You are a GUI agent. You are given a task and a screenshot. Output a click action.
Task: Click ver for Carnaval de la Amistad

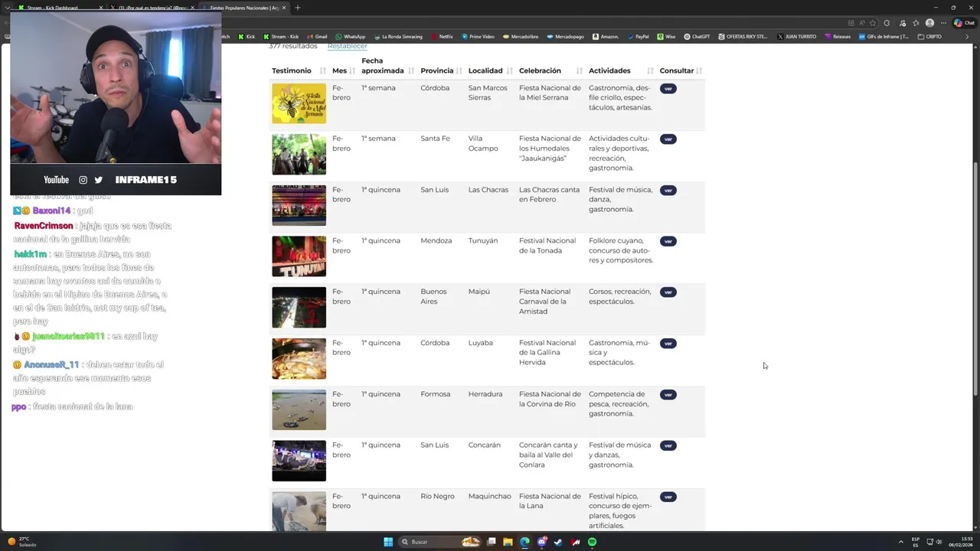668,292
